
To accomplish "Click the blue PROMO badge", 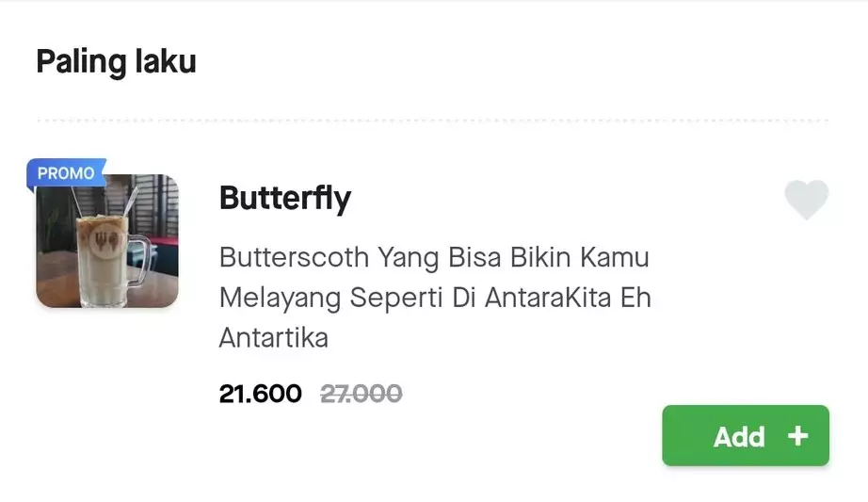I will point(66,173).
